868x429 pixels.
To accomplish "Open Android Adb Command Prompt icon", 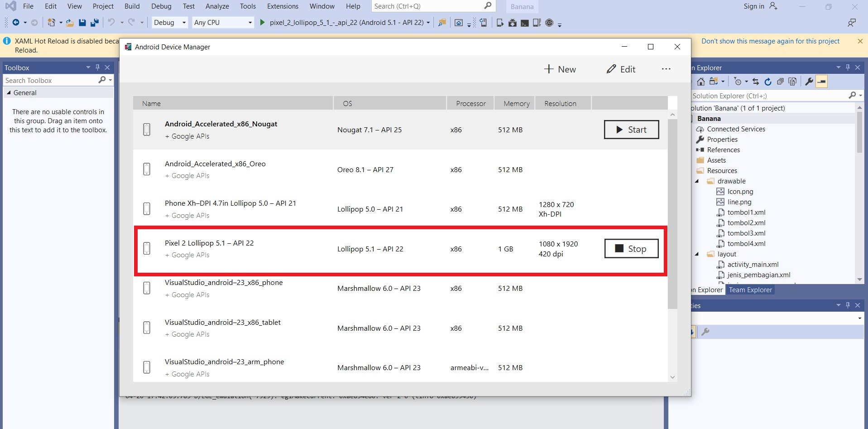I will point(525,23).
